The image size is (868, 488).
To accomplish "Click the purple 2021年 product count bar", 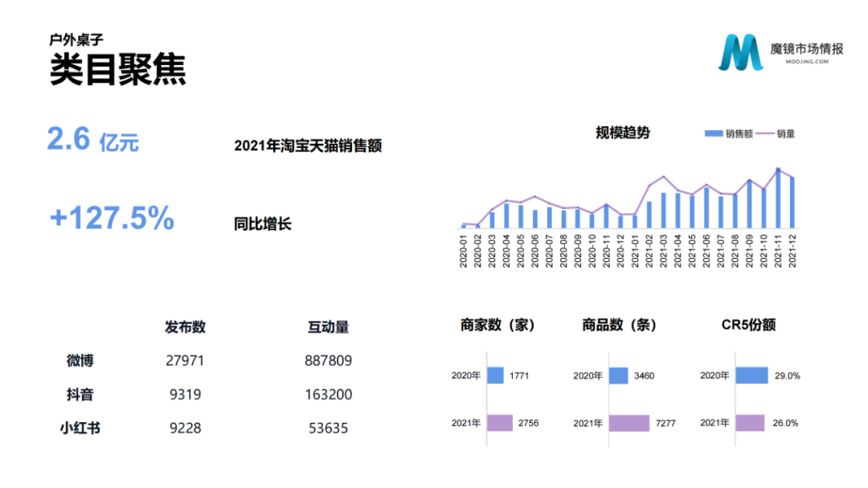I will coord(628,423).
